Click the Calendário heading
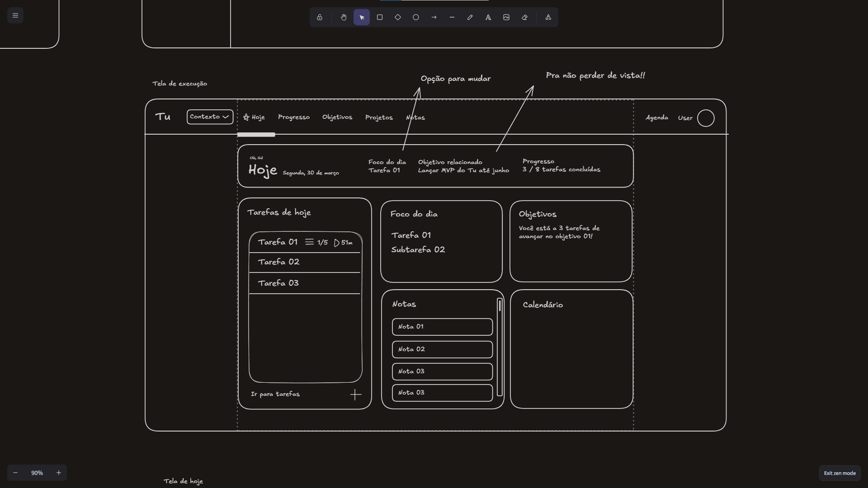This screenshot has width=868, height=488. (x=543, y=305)
